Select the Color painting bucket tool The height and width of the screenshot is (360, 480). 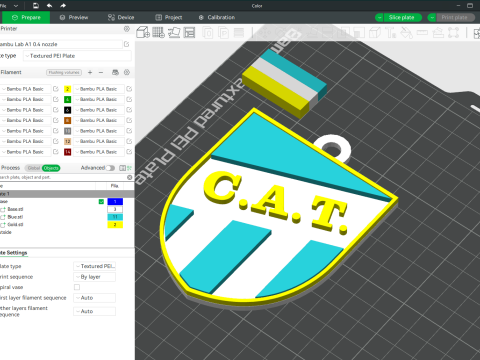[x=406, y=33]
